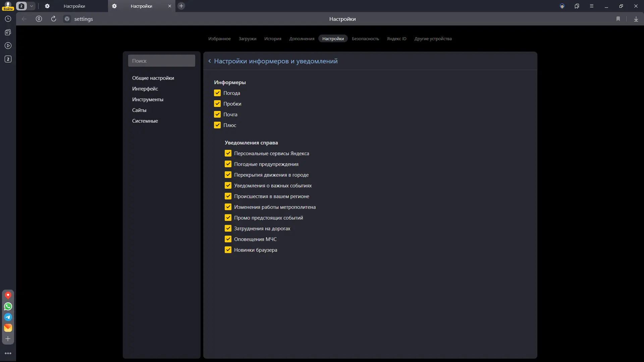Image resolution: width=644 pixels, height=362 pixels.
Task: Open the history clock sidebar icon
Action: 8,19
